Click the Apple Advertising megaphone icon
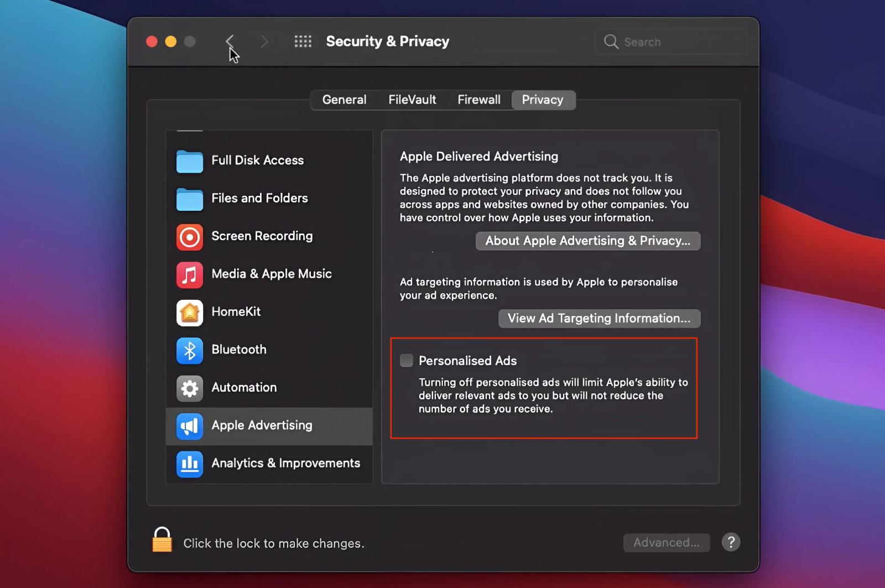885x588 pixels. (190, 426)
